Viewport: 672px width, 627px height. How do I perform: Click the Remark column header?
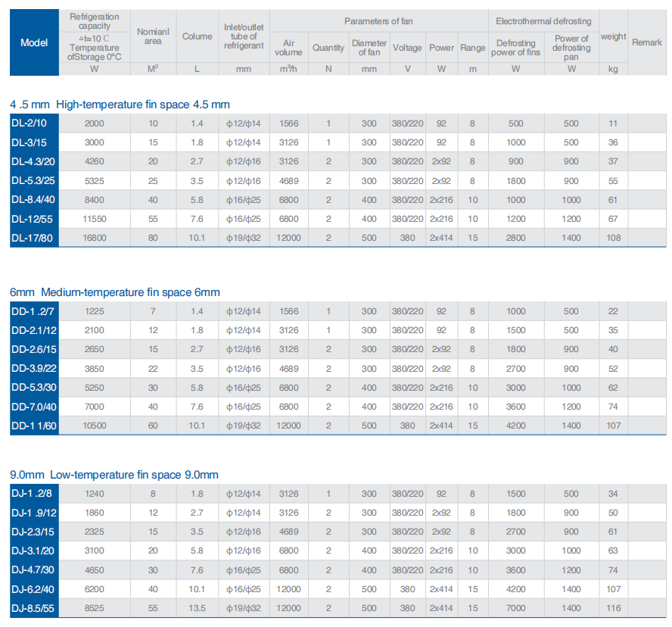(x=647, y=42)
